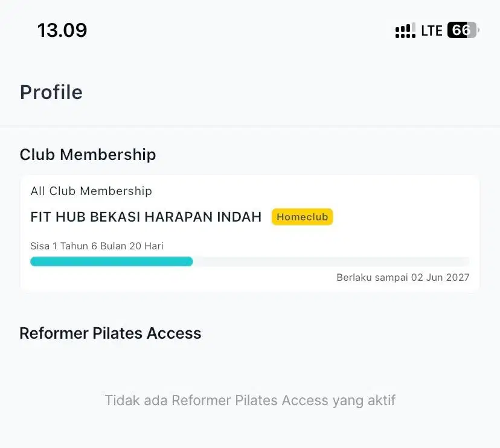Toggle the Homeclub designation

(x=302, y=216)
